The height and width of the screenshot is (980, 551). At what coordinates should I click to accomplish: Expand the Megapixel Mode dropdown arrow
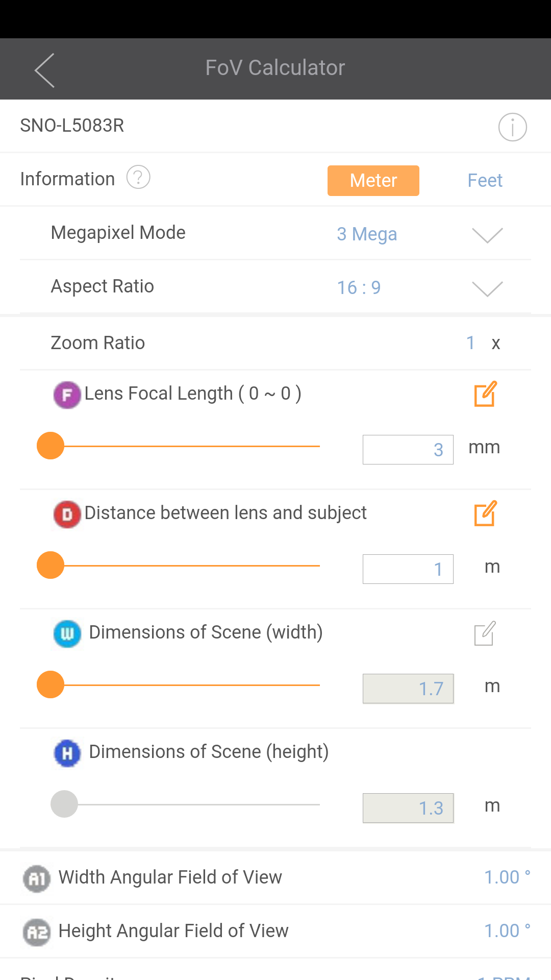click(x=487, y=235)
